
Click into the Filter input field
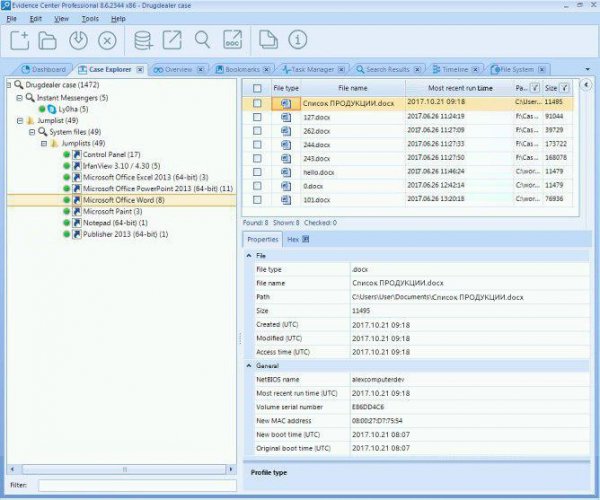coord(135,485)
